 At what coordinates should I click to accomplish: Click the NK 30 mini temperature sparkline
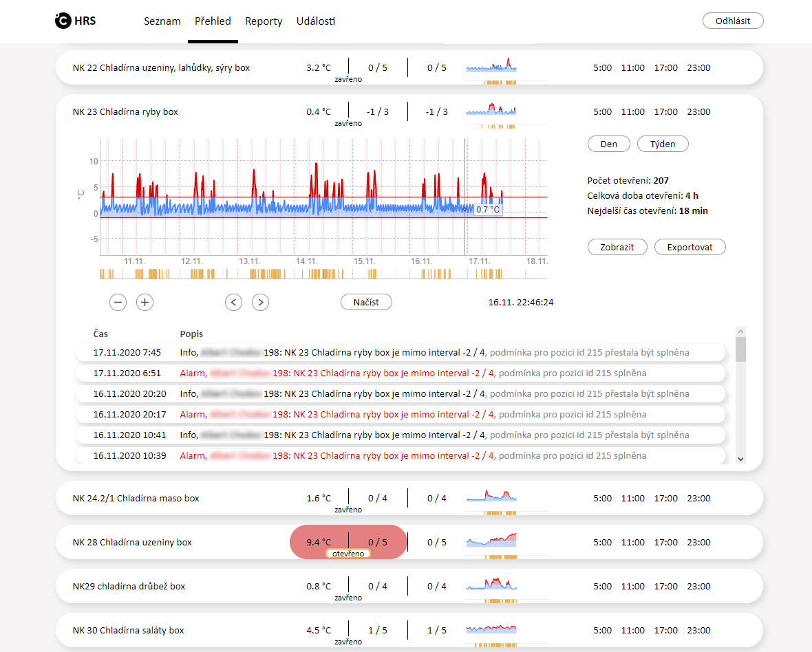tap(491, 628)
